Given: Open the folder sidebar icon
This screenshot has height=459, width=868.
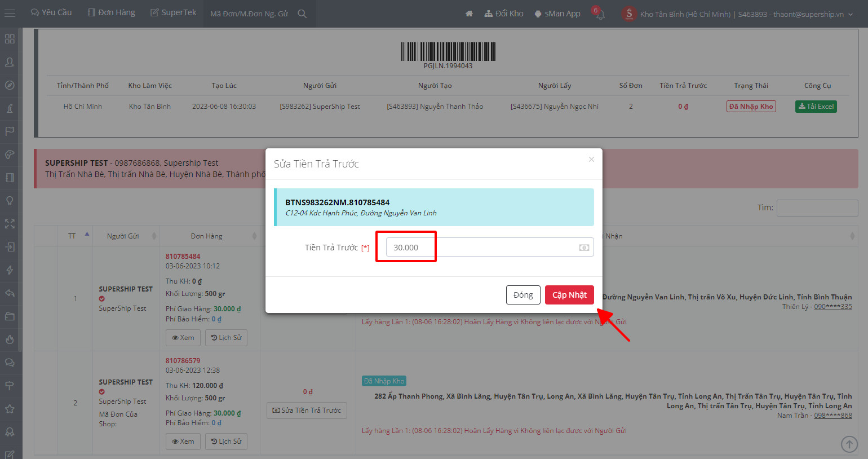Looking at the screenshot, I should 10,316.
